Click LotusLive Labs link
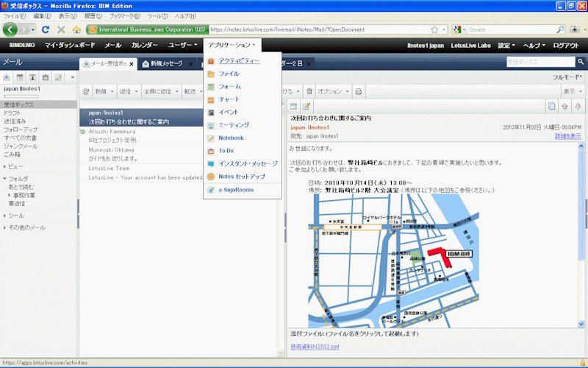The image size is (588, 368). coord(470,46)
